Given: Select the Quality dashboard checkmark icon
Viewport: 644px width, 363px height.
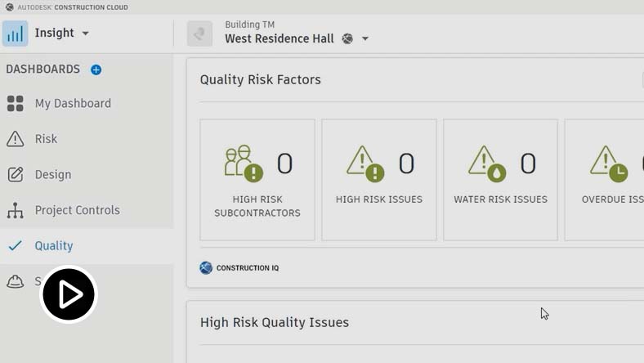Looking at the screenshot, I should [x=15, y=245].
